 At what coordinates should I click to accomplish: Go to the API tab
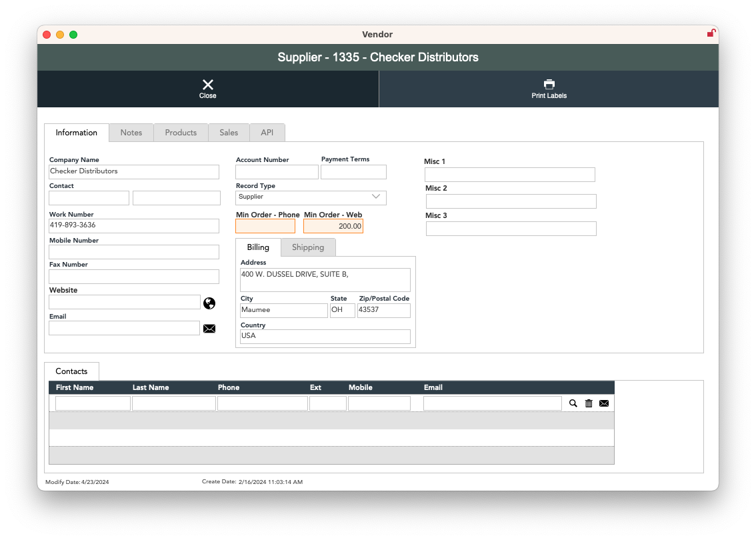point(267,133)
